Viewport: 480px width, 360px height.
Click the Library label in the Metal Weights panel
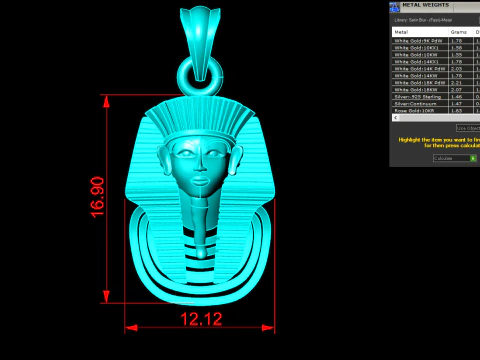click(x=423, y=20)
